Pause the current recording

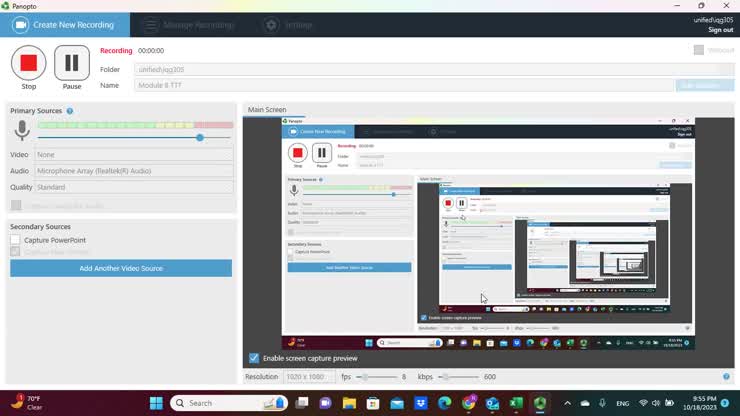[x=72, y=63]
